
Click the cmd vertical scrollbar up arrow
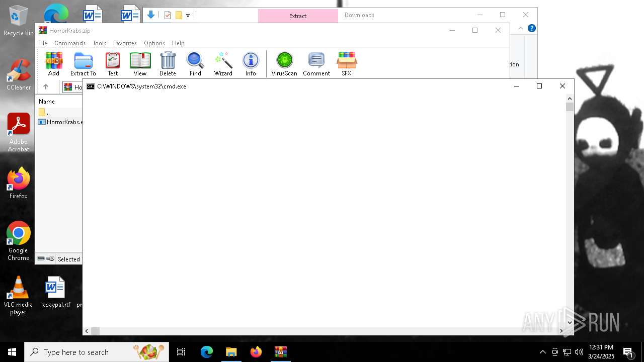pyautogui.click(x=570, y=99)
